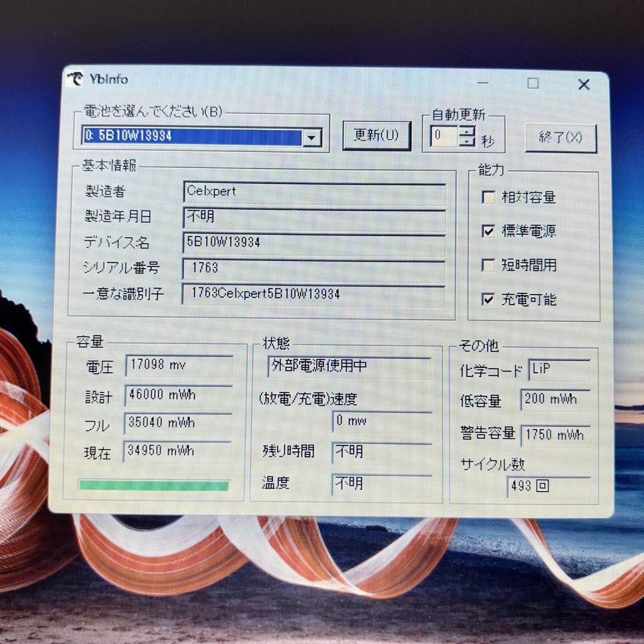
Task: Click the フル capacity value 35040 mWh
Action: tap(178, 423)
